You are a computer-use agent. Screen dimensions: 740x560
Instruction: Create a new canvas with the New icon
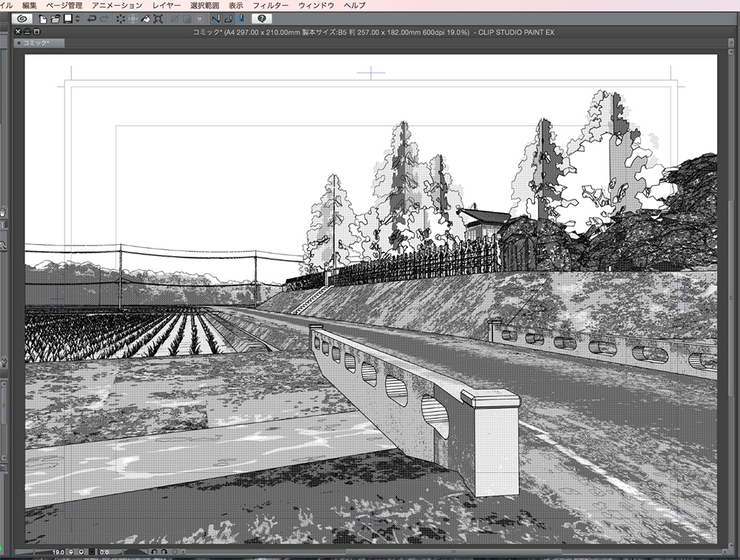coord(41,18)
